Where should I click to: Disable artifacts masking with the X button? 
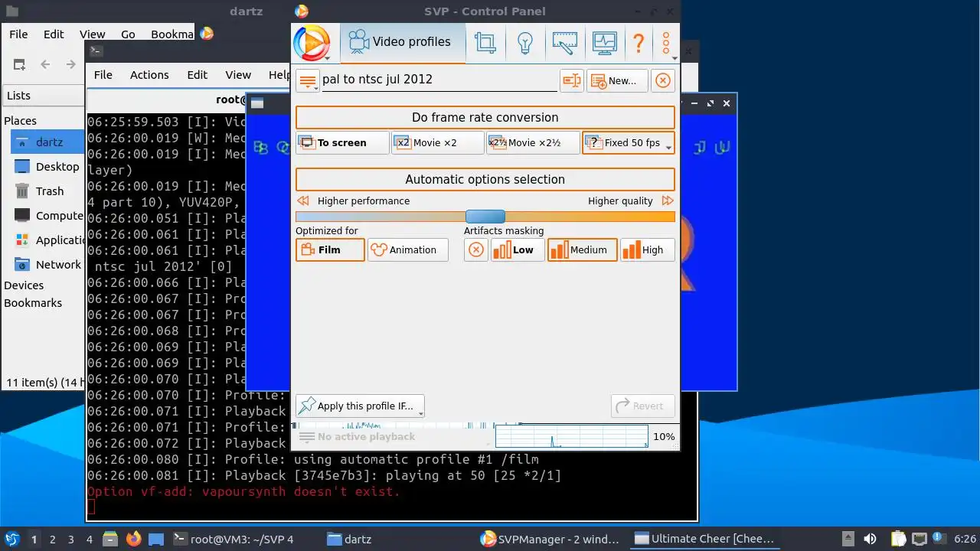pyautogui.click(x=476, y=249)
